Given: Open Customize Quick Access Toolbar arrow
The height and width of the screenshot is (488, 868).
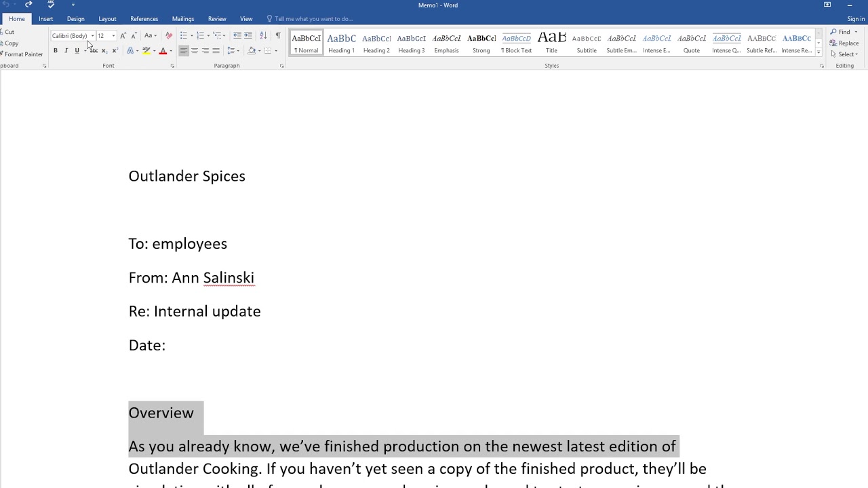Looking at the screenshot, I should tap(73, 5).
